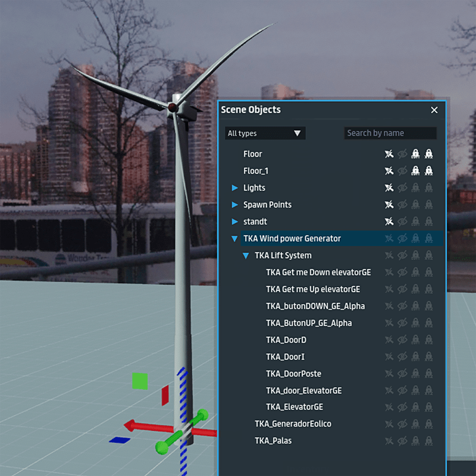The width and height of the screenshot is (476, 476).
Task: Close the Scene Objects panel
Action: click(x=434, y=110)
